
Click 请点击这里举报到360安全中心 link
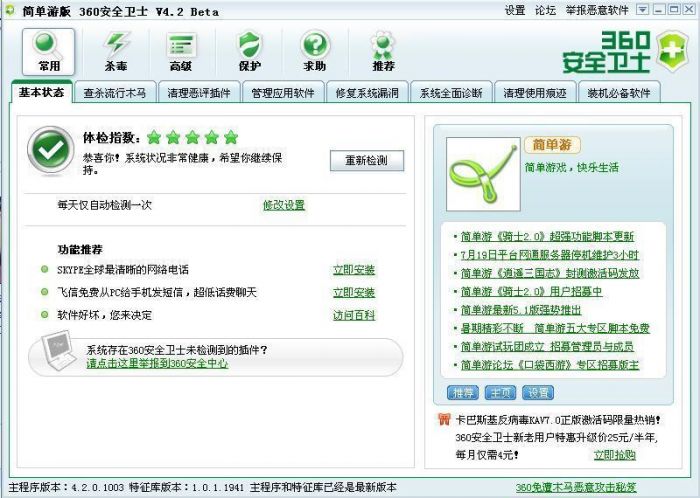157,363
